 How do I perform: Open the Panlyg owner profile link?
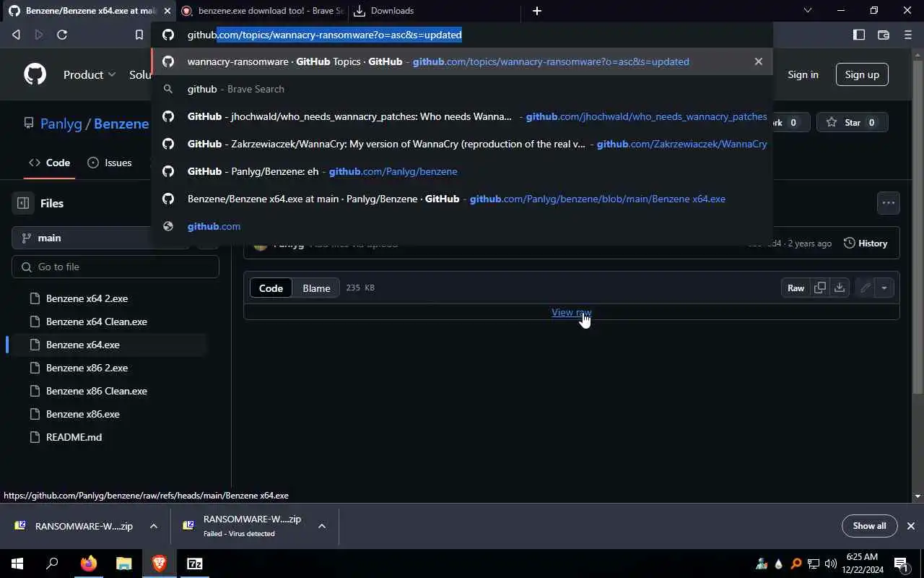[61, 124]
